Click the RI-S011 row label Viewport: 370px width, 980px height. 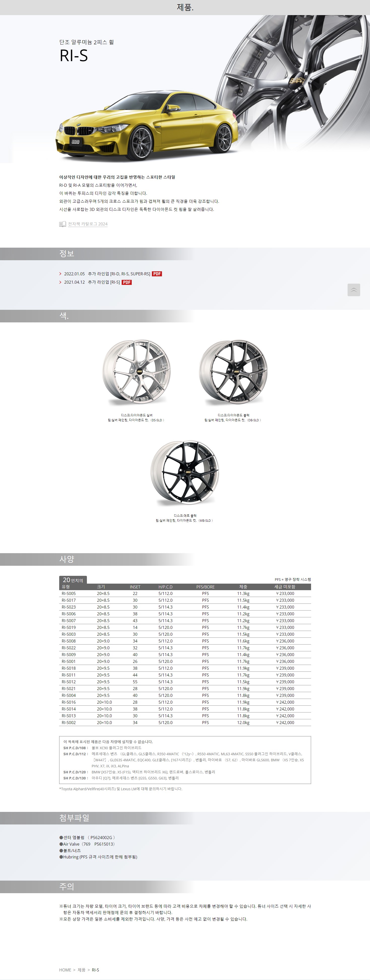pos(69,675)
